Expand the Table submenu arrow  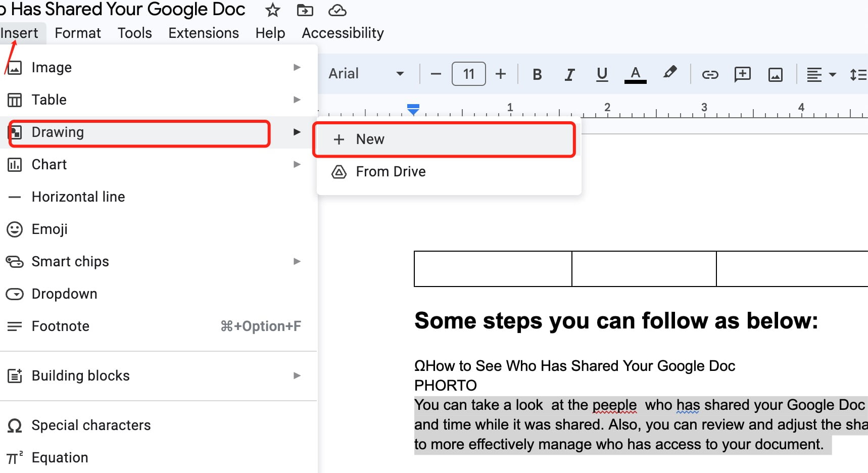297,100
